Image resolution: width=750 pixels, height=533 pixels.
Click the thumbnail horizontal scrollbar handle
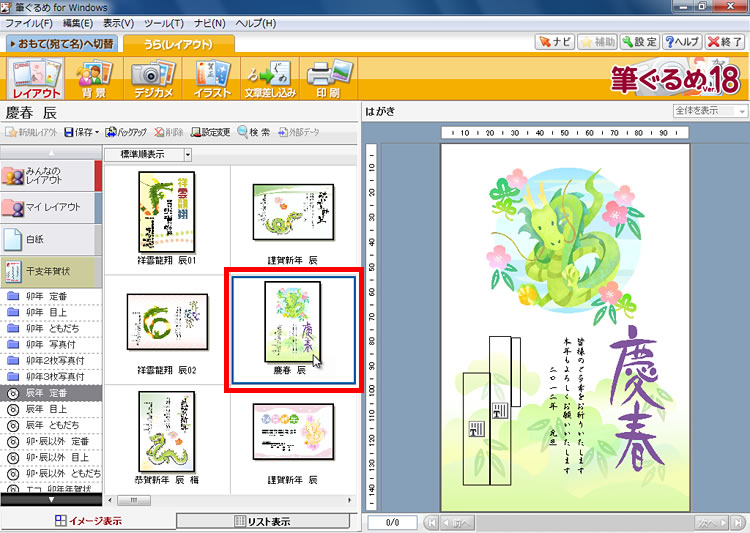pos(133,500)
